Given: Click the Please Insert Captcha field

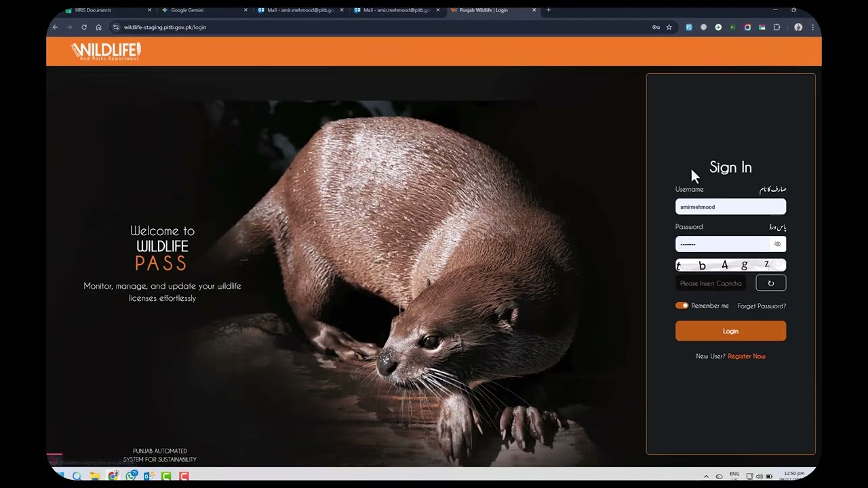Looking at the screenshot, I should (x=711, y=283).
